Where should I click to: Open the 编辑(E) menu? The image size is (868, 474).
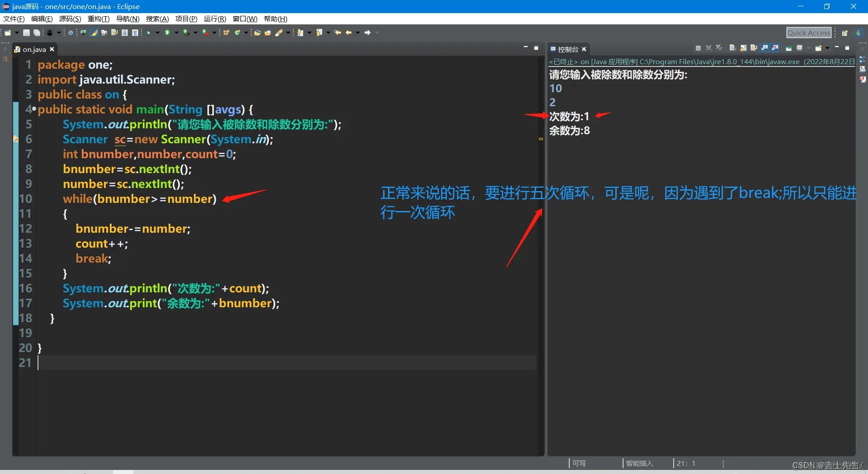pos(42,19)
